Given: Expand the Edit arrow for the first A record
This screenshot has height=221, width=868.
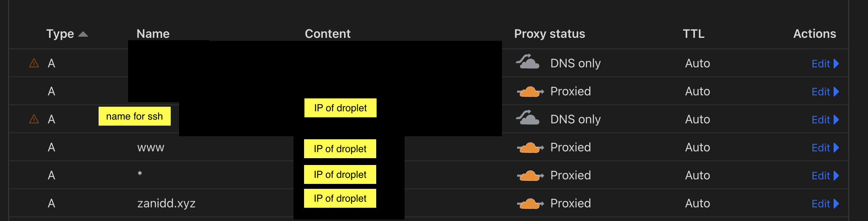Looking at the screenshot, I should click(836, 64).
